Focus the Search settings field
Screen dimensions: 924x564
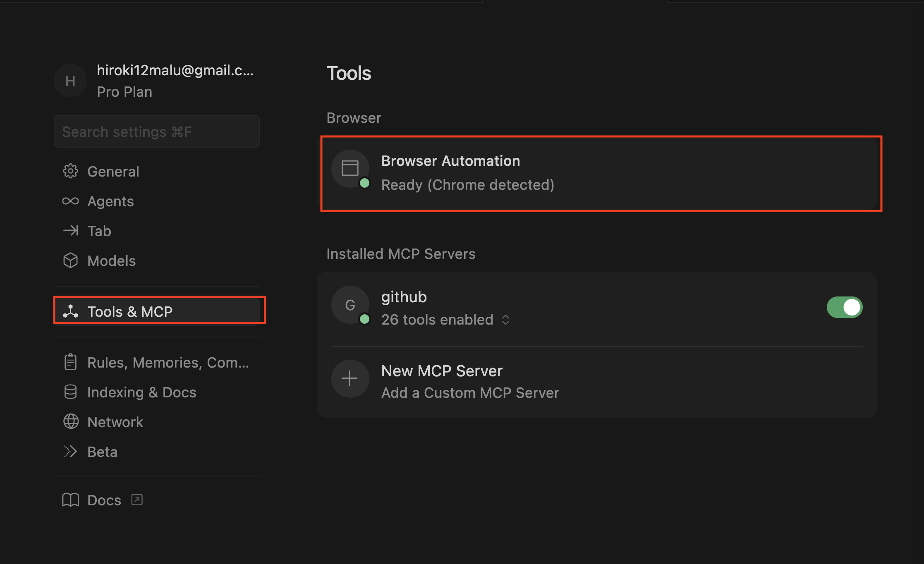pos(156,131)
